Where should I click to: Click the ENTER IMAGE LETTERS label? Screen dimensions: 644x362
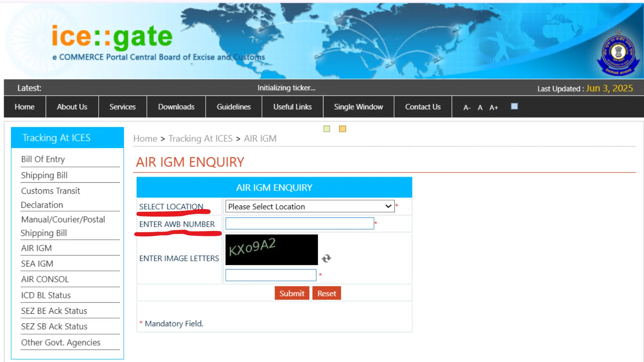(x=179, y=258)
